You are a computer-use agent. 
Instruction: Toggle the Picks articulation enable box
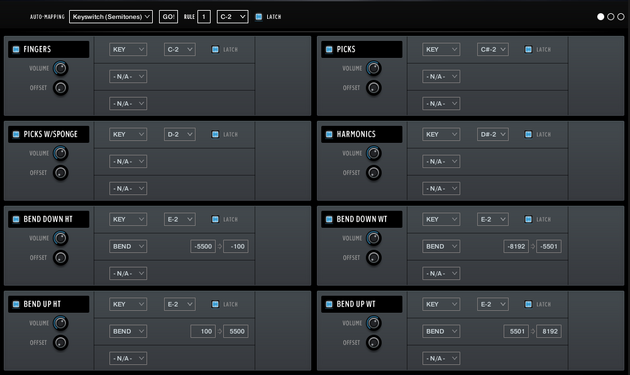(329, 49)
